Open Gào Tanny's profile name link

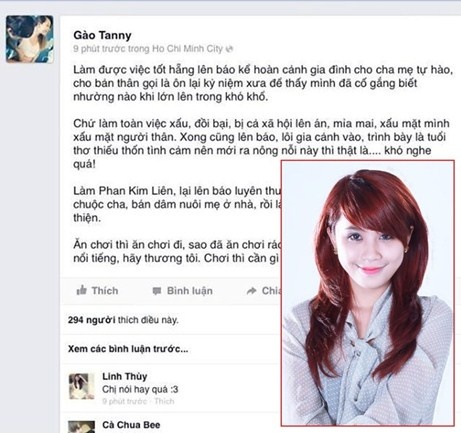coord(102,35)
